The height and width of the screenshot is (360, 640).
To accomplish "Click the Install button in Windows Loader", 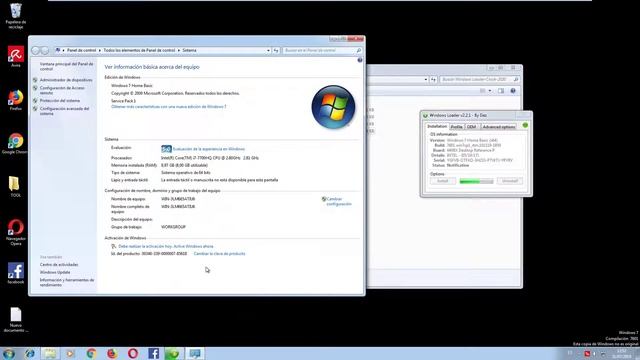I will pos(443,181).
